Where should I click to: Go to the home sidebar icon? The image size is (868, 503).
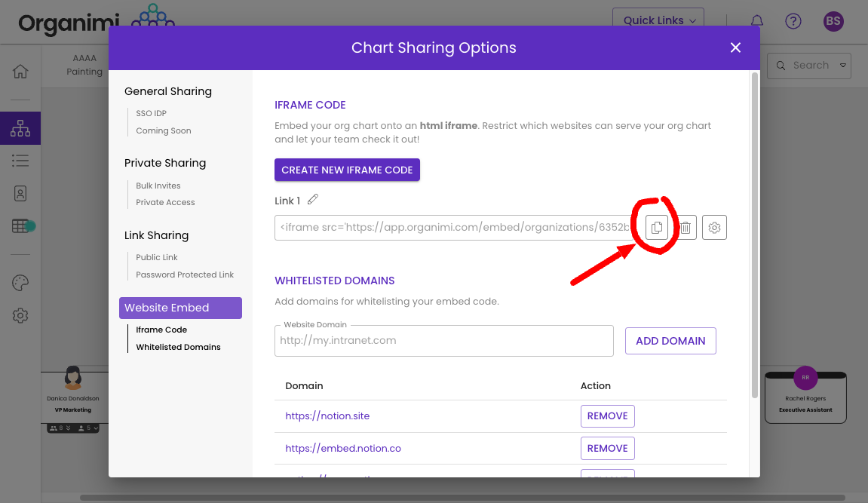click(20, 72)
